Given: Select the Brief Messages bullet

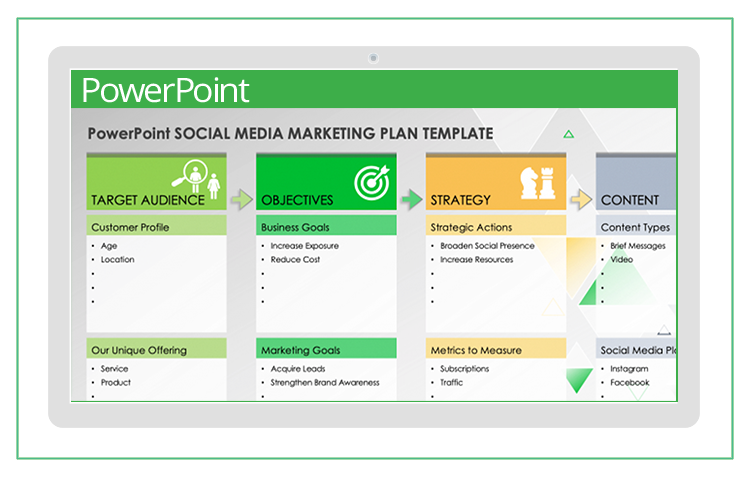Looking at the screenshot, I should point(638,246).
